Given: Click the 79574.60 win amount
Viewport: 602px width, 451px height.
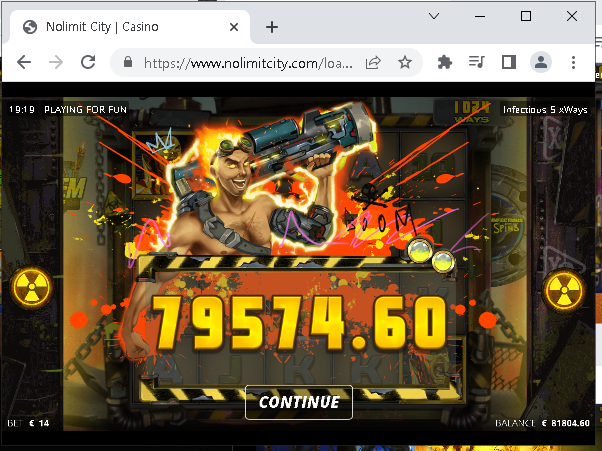Looking at the screenshot, I should 300,324.
